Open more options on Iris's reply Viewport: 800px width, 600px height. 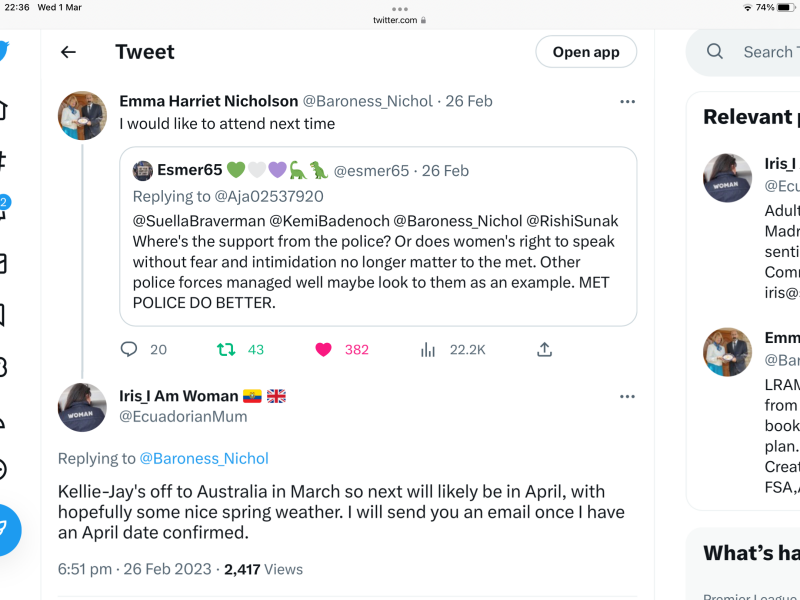[x=627, y=396]
